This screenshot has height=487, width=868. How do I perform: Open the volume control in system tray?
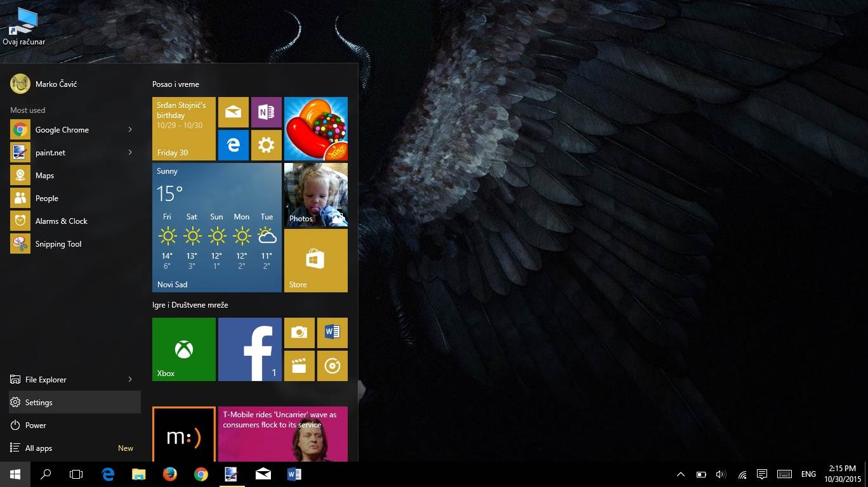click(721, 474)
